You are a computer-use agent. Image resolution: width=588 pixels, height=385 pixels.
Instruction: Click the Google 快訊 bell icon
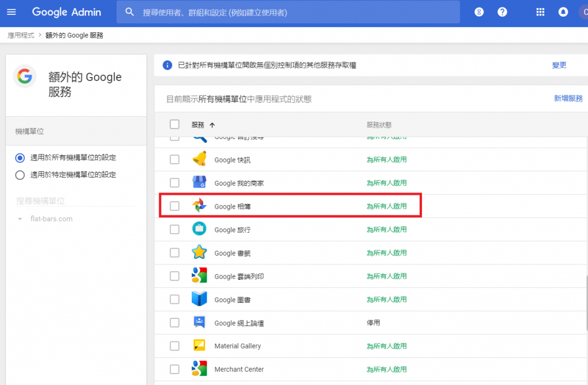coord(199,159)
